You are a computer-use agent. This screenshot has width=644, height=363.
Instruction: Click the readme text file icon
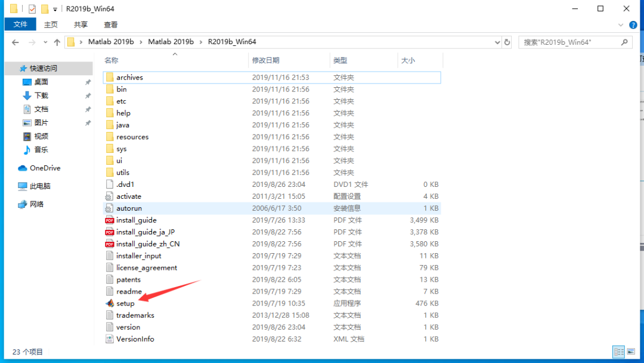[x=109, y=291]
